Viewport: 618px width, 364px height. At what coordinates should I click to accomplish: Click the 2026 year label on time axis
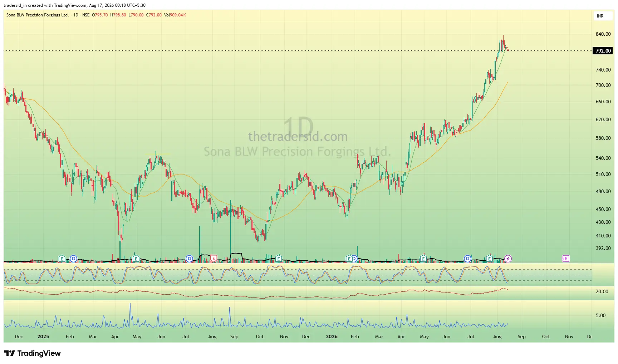tap(332, 336)
